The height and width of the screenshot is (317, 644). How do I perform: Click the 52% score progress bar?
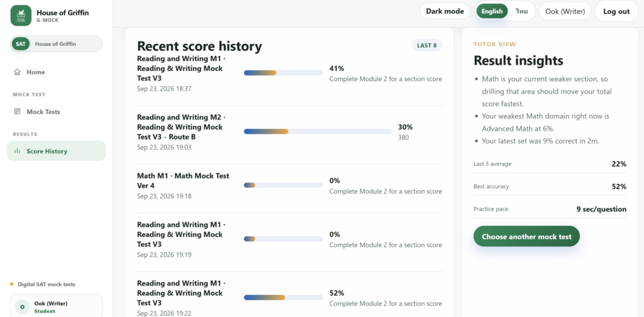click(x=284, y=298)
